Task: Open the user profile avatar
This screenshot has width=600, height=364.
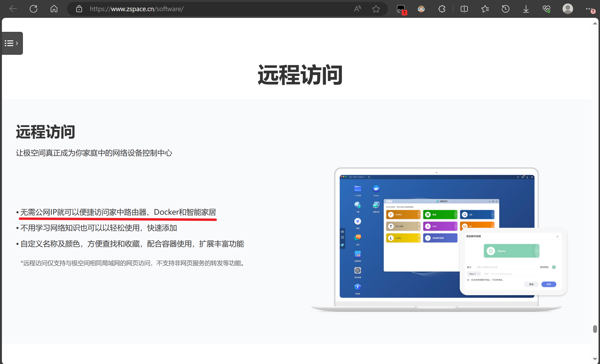Action: (568, 9)
